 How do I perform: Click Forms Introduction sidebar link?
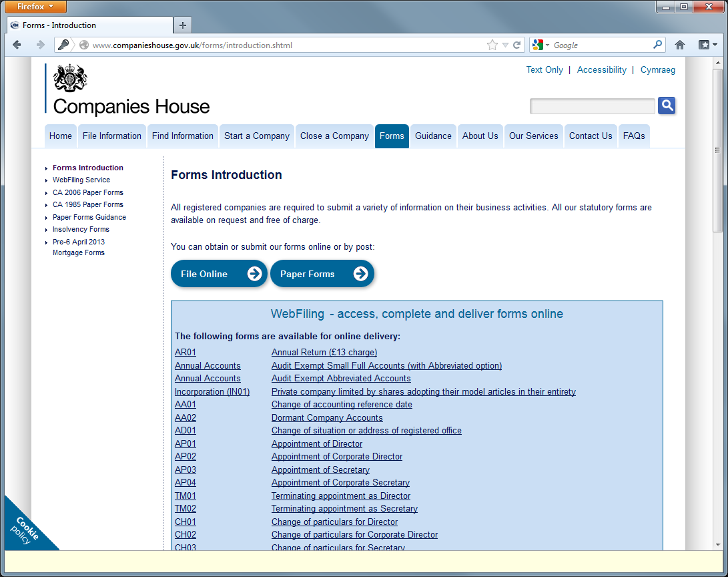pyautogui.click(x=88, y=168)
